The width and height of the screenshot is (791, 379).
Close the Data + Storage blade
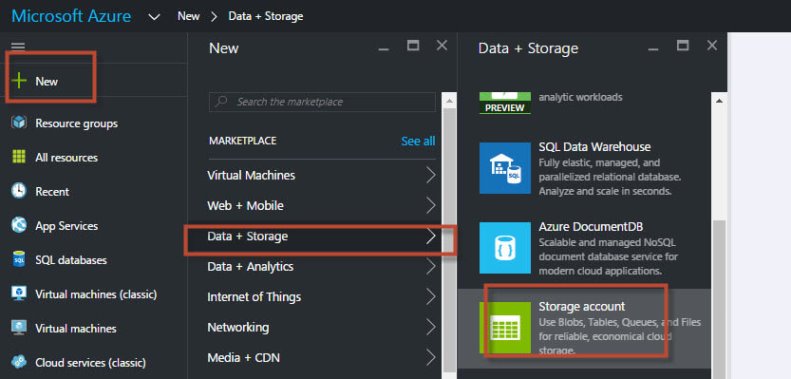712,46
